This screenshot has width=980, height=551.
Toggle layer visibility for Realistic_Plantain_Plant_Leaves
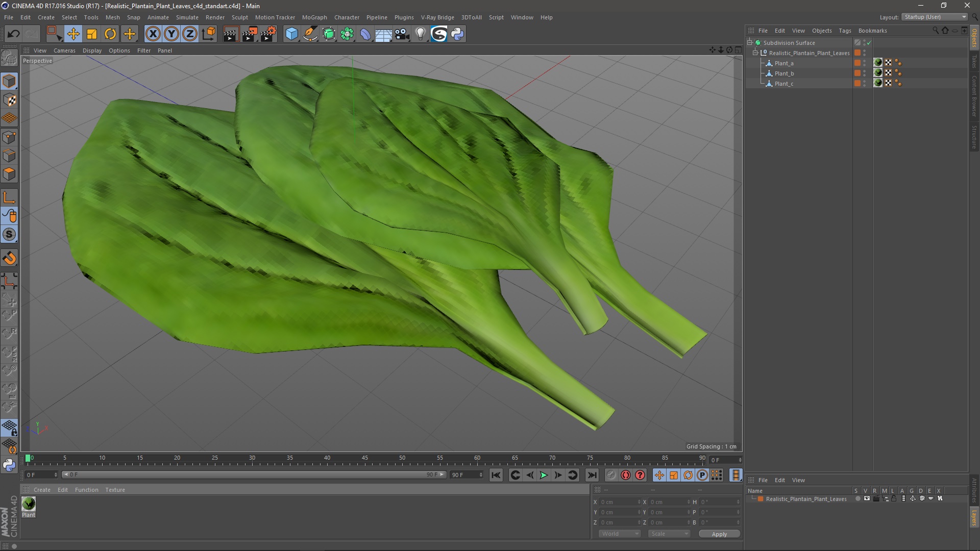click(x=867, y=498)
